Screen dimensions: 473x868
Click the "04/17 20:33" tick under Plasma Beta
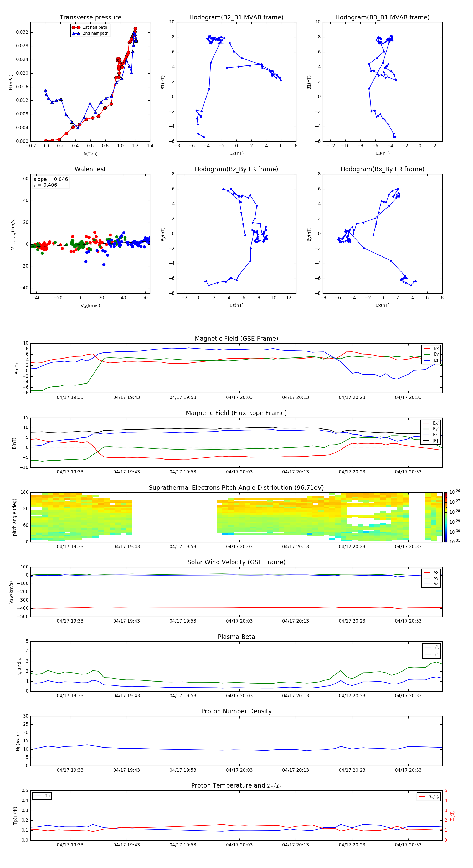[x=408, y=696]
